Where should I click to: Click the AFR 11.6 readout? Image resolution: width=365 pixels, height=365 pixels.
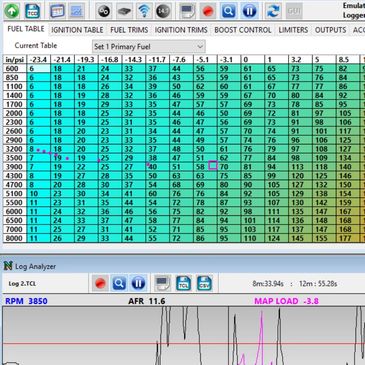point(147,301)
